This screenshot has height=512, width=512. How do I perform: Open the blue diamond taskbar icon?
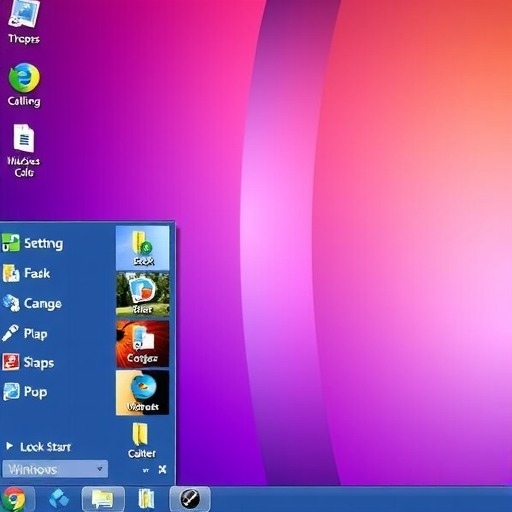59,499
